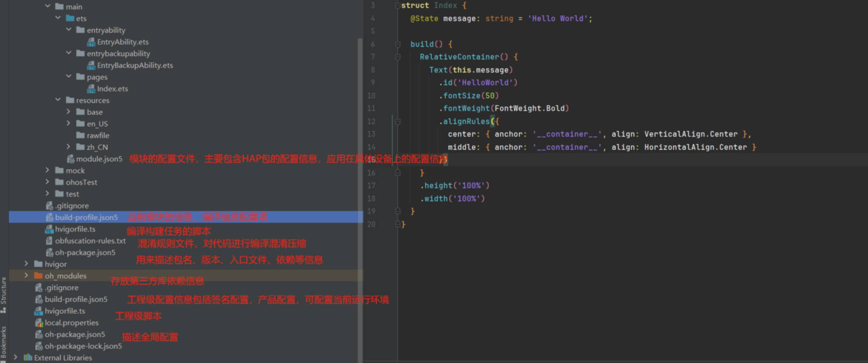Click HorizontalAlign.Center in the code

(695, 147)
